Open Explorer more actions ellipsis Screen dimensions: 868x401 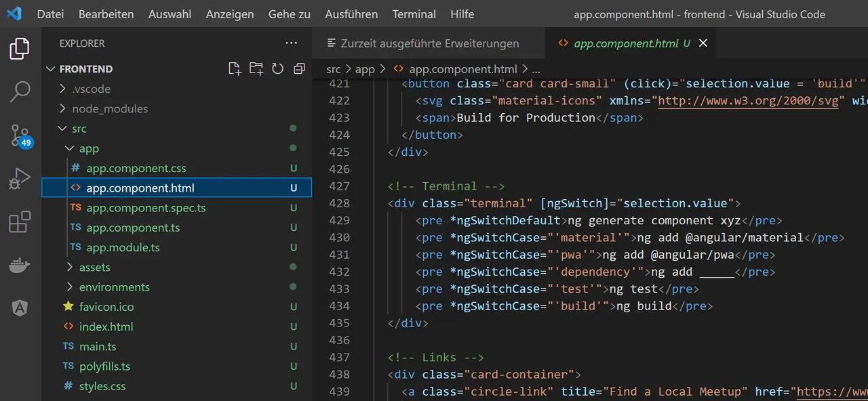[x=292, y=43]
